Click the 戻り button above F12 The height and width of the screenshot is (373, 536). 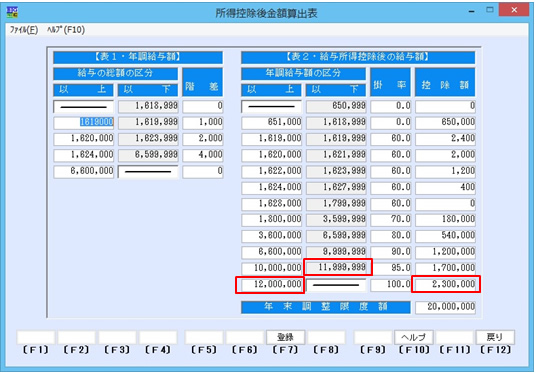[495, 337]
